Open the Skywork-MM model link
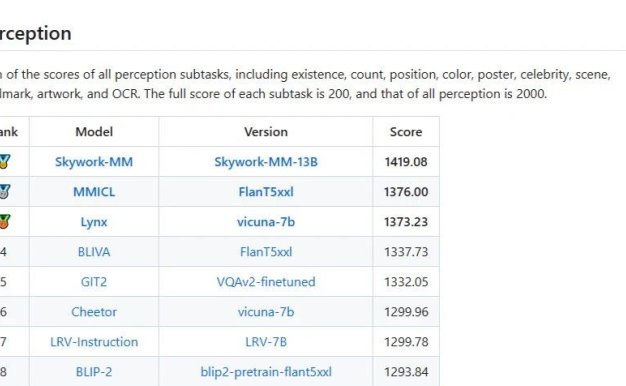Viewport: 626px width, 386px height. (94, 162)
